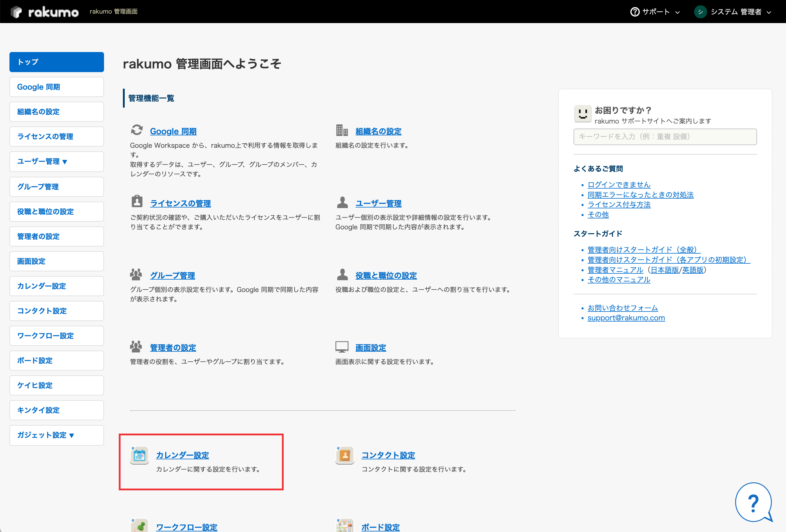Click the ユーザー管理 person icon
786x532 pixels.
[x=342, y=202]
